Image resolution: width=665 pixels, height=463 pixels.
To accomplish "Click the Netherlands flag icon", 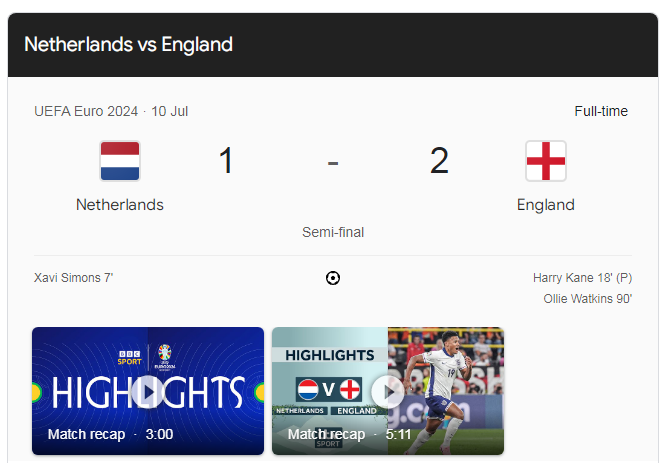I will coord(120,161).
